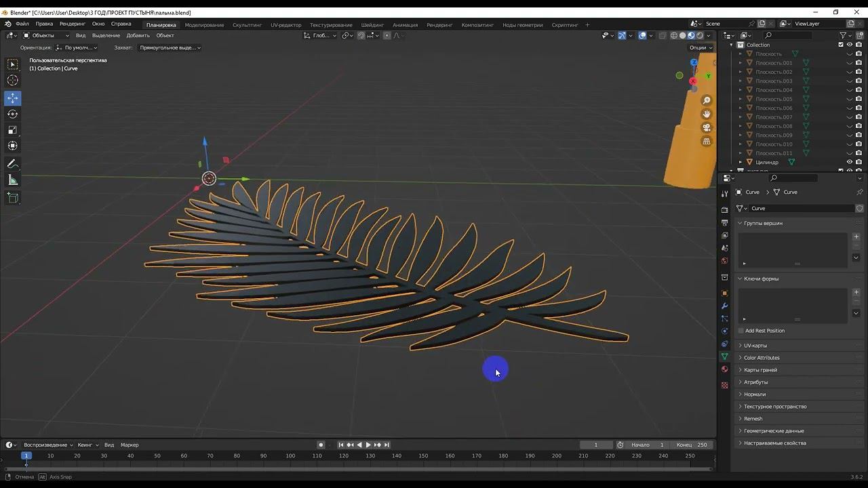Hide Плоскость.010 with its eye icon
This screenshot has width=868, height=488.
pos(849,144)
